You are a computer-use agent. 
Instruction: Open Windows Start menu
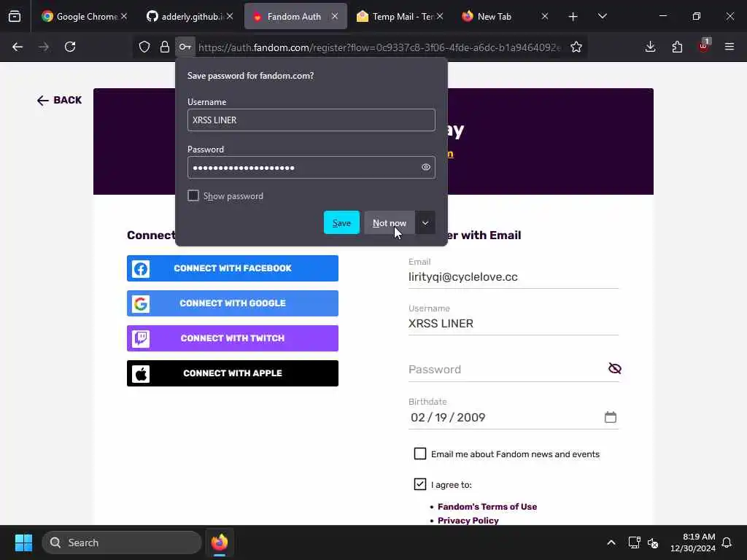[x=23, y=542]
